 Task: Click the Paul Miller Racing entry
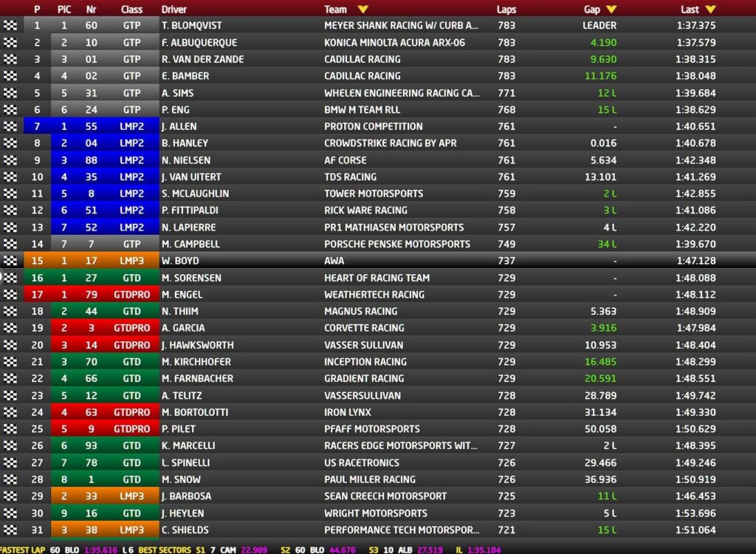tap(370, 479)
